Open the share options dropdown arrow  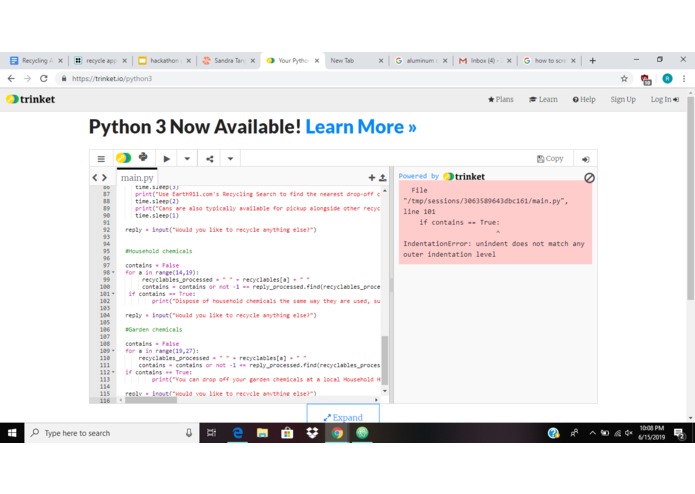pos(230,159)
